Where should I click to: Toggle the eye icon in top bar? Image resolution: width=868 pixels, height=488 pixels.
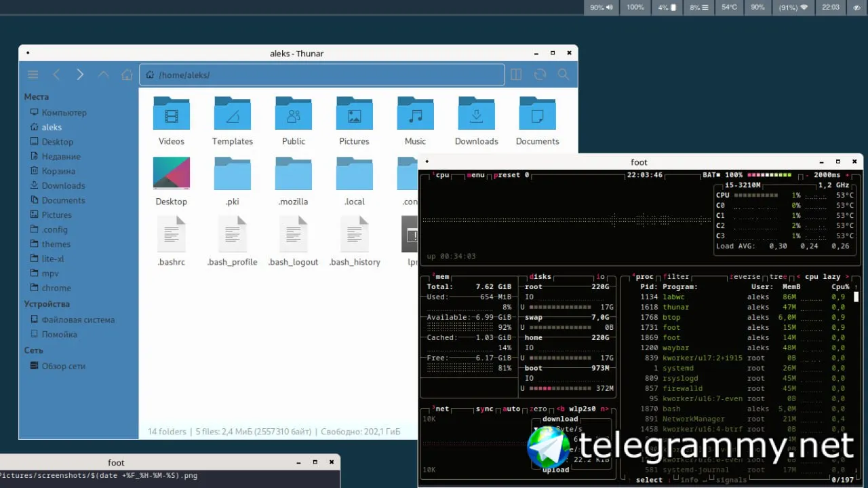(x=856, y=7)
